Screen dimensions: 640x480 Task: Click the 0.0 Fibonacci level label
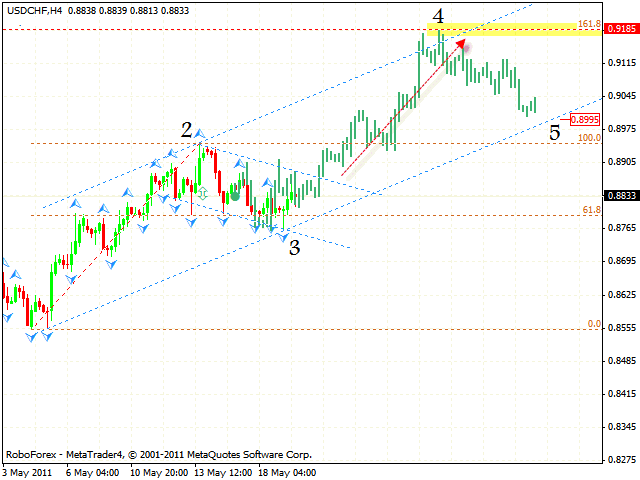tap(593, 324)
